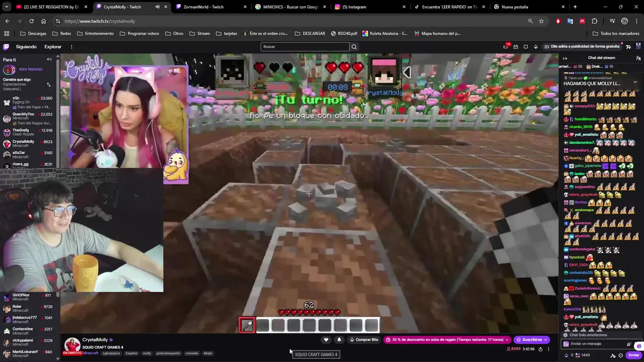Open the browser apps grid icon in the bookmarks bar
The height and width of the screenshot is (362, 644).
pyautogui.click(x=7, y=34)
